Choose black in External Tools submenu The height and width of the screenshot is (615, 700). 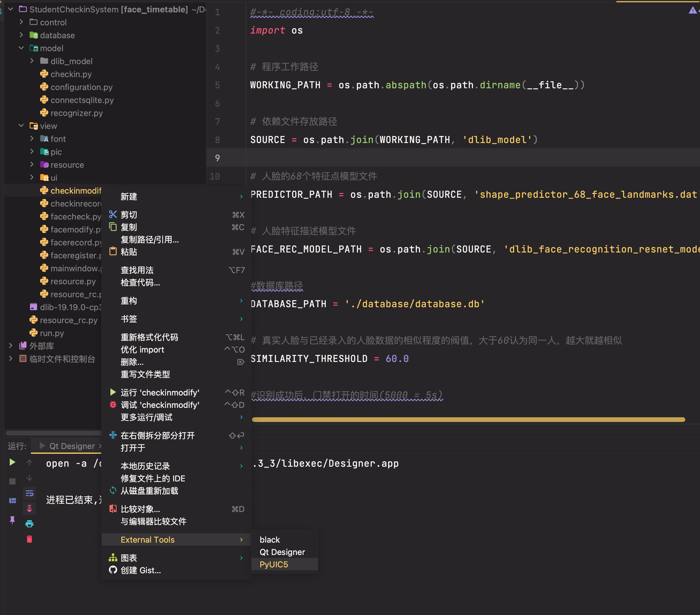[285, 539]
